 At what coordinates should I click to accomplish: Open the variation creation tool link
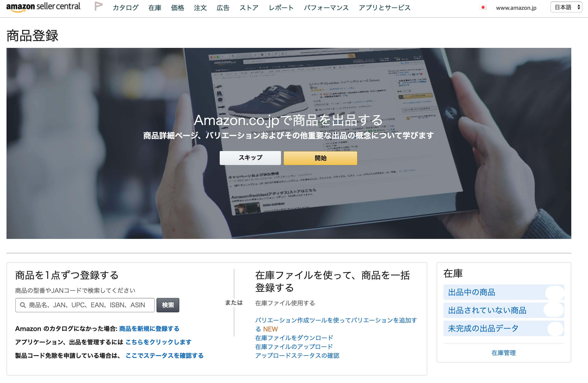(336, 324)
